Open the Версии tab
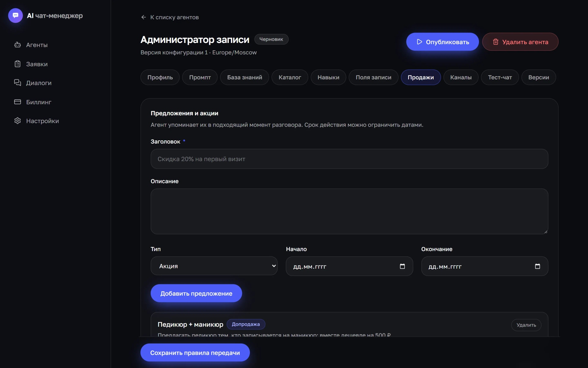The height and width of the screenshot is (368, 588). pos(539,77)
